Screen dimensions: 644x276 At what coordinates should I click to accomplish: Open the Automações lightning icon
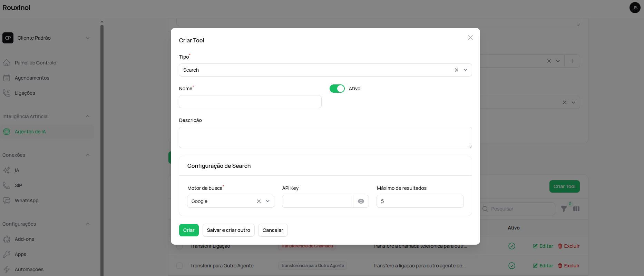click(x=7, y=269)
